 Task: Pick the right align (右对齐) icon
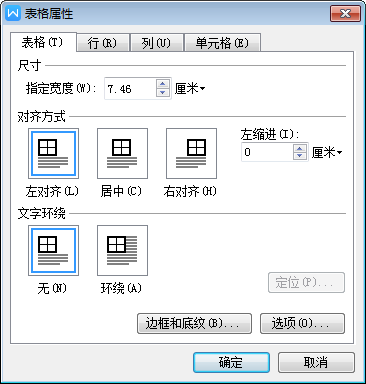click(x=191, y=154)
